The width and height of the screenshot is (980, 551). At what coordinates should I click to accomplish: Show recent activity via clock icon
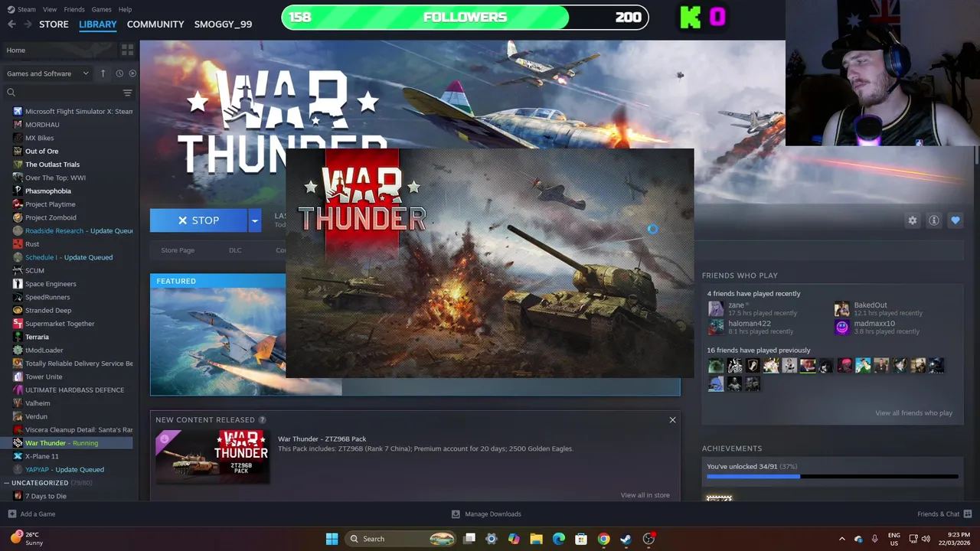click(x=119, y=73)
